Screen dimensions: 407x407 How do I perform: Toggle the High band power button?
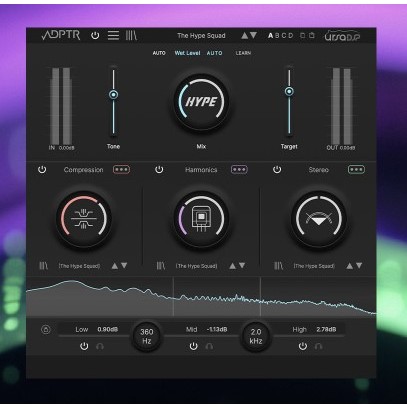click(x=303, y=346)
